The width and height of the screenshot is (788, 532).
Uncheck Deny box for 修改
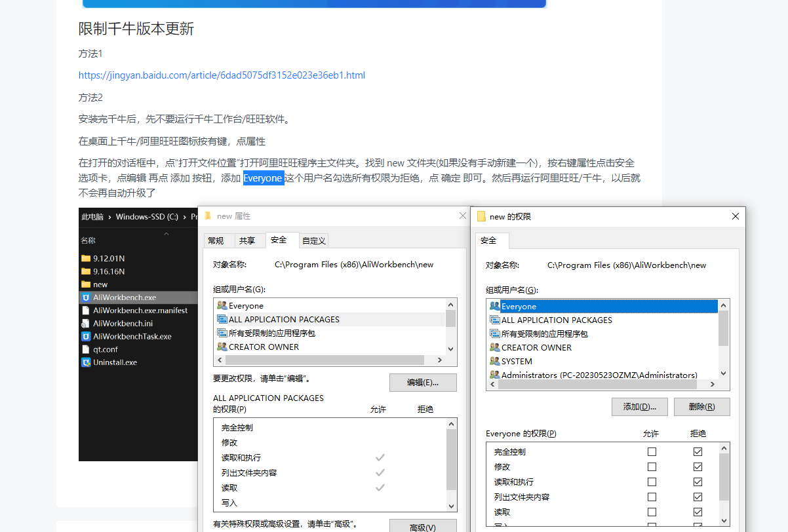(698, 467)
